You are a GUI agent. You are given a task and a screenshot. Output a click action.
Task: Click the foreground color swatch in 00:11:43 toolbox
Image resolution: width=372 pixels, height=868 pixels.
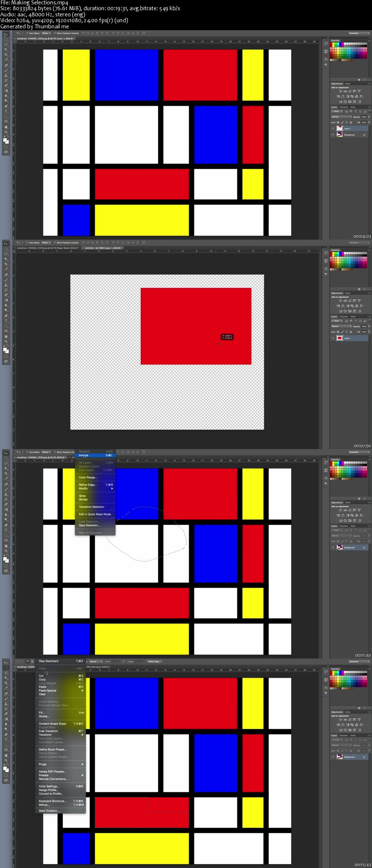[x=5, y=559]
